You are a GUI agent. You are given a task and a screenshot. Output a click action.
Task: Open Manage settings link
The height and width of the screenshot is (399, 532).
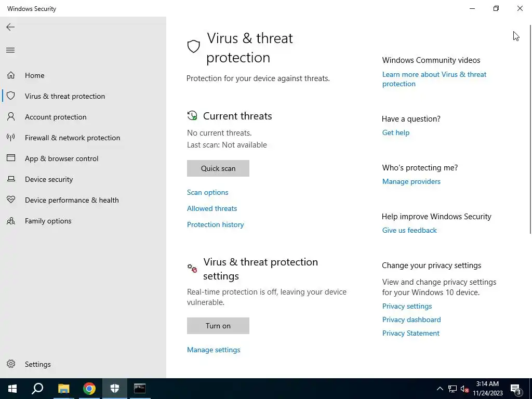(214, 350)
